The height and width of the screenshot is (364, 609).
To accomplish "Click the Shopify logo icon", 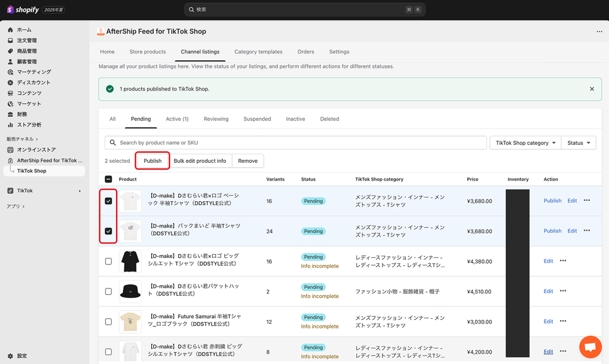I will click(10, 10).
